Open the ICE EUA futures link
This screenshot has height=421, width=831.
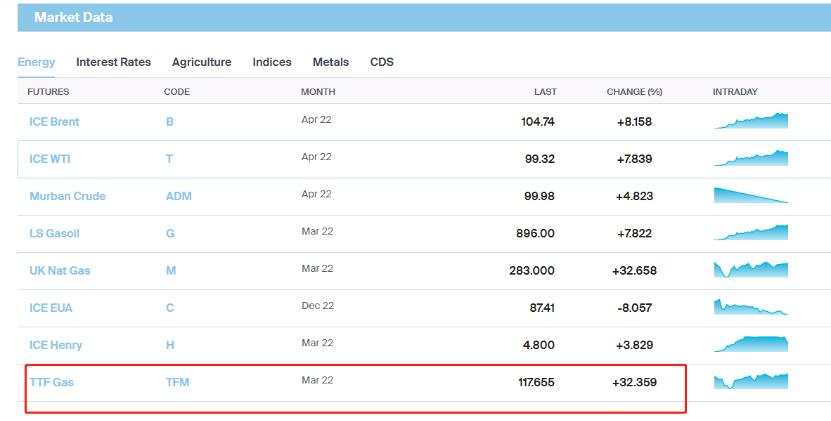pos(51,308)
